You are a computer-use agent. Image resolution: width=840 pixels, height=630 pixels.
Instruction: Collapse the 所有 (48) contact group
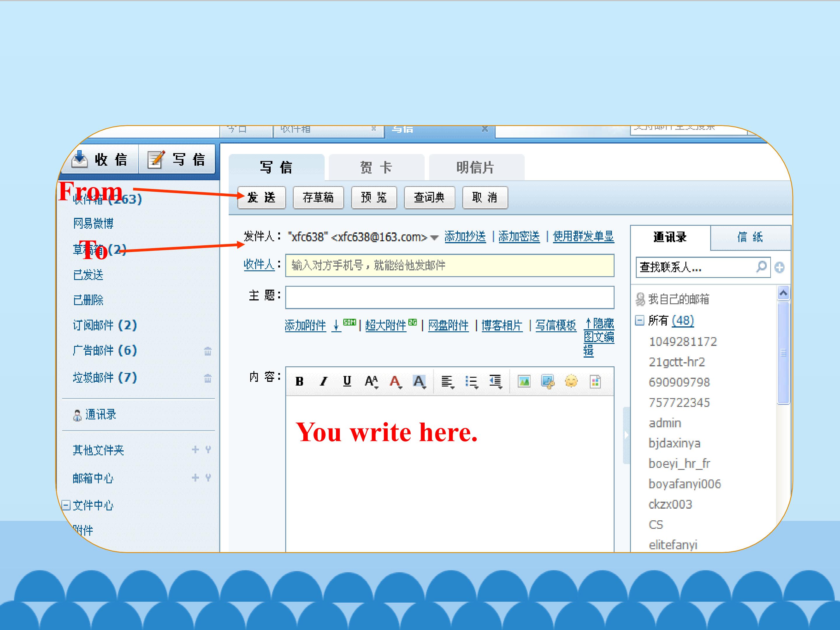[x=640, y=321]
